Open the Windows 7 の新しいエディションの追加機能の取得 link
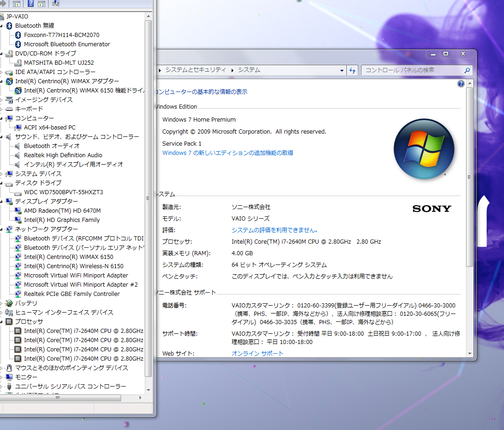This screenshot has height=430, width=504. (x=227, y=153)
